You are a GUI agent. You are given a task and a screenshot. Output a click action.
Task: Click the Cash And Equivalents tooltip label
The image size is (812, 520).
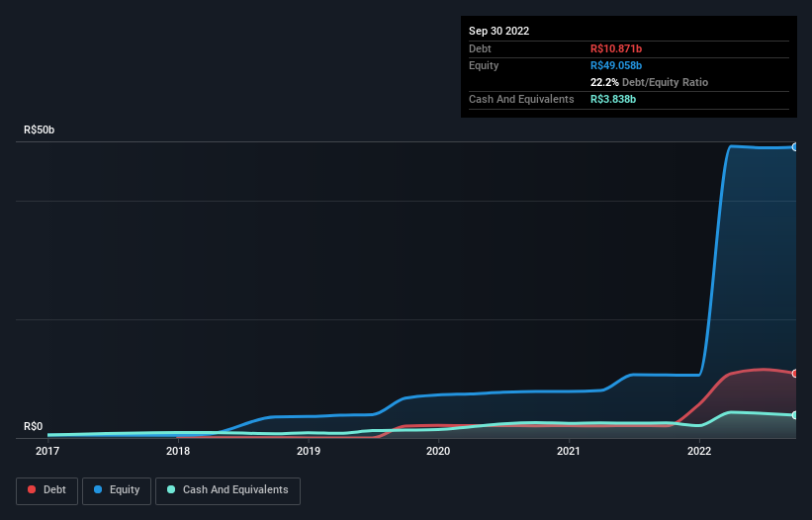(521, 99)
